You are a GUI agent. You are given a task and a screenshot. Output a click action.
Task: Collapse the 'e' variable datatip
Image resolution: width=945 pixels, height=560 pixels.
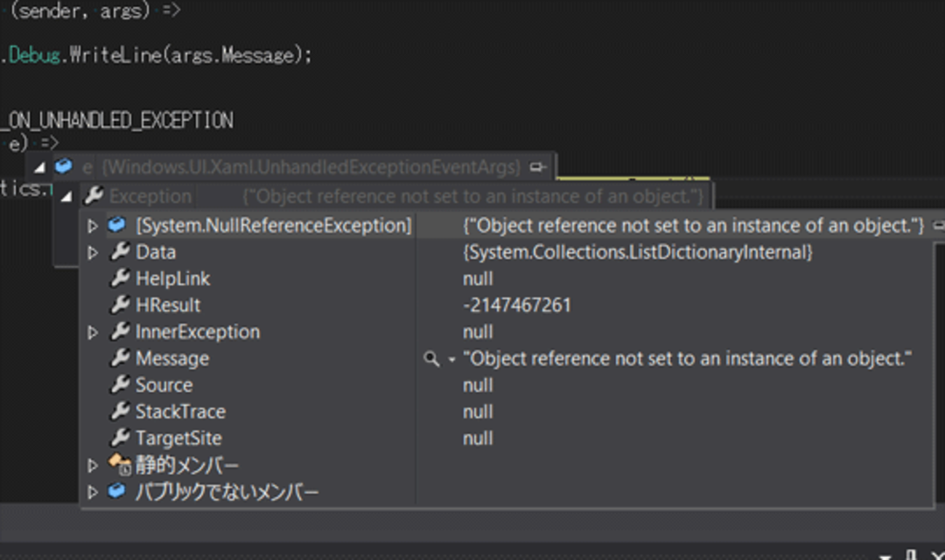(39, 167)
